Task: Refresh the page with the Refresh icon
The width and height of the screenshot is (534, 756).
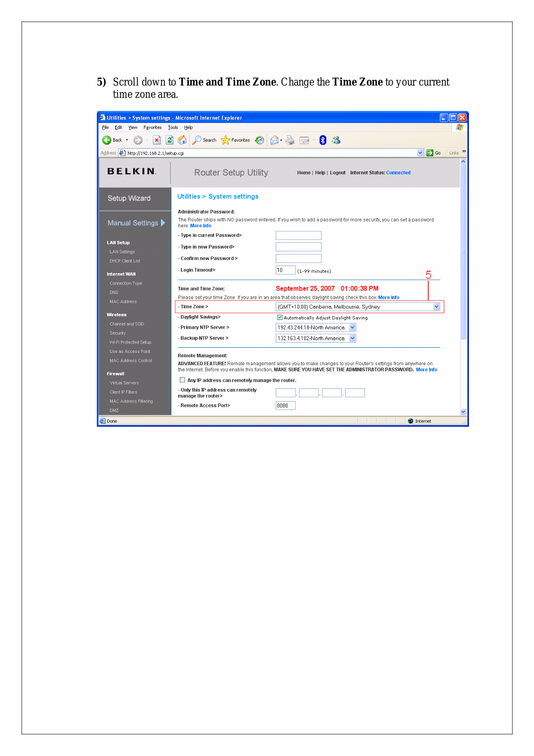Action: pyautogui.click(x=170, y=140)
